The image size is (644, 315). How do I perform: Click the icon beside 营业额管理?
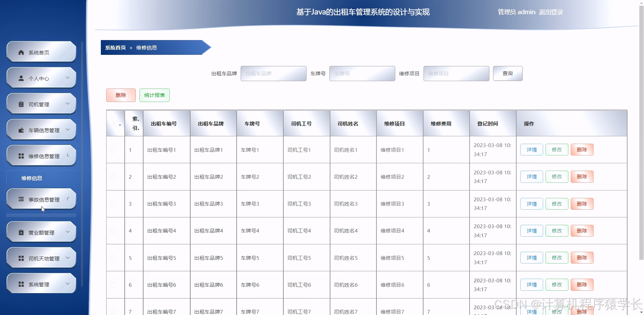(x=21, y=233)
